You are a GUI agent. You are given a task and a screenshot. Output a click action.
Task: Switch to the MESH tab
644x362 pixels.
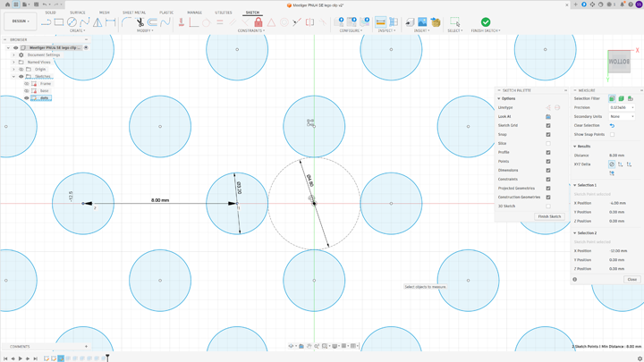coord(105,13)
